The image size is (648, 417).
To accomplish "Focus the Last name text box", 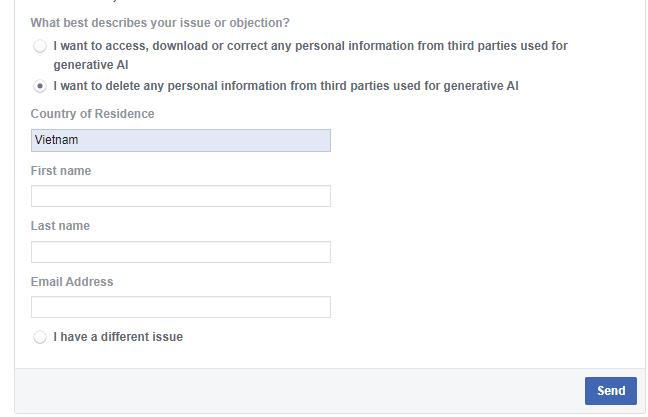I will 180,252.
